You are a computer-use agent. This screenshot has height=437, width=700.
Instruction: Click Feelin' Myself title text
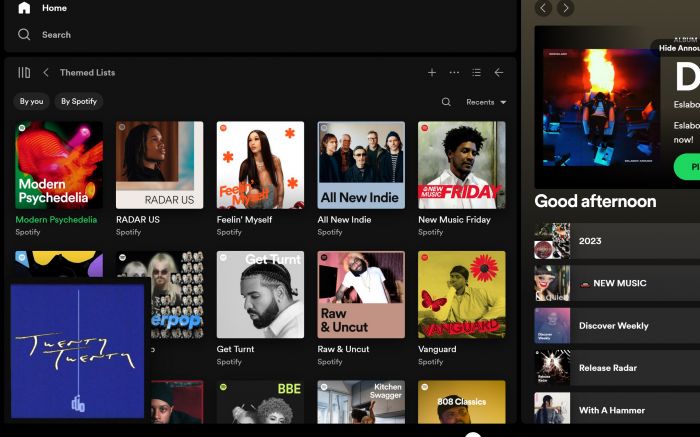click(x=244, y=220)
